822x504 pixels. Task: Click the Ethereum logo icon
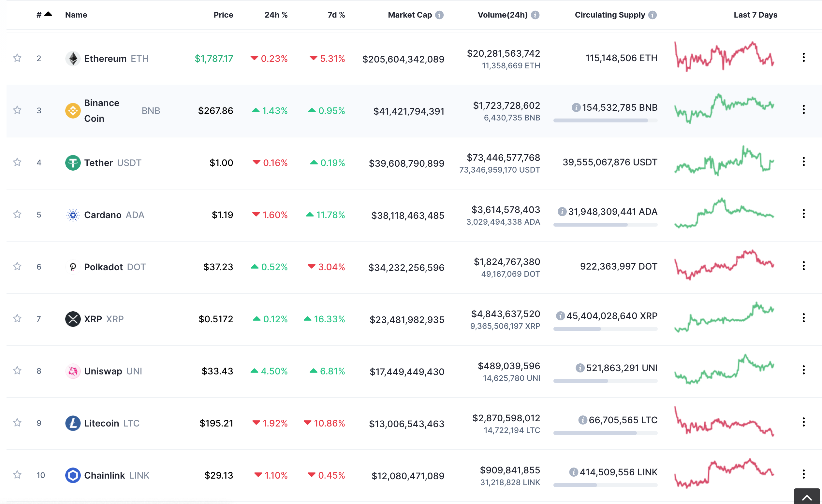[x=73, y=59]
